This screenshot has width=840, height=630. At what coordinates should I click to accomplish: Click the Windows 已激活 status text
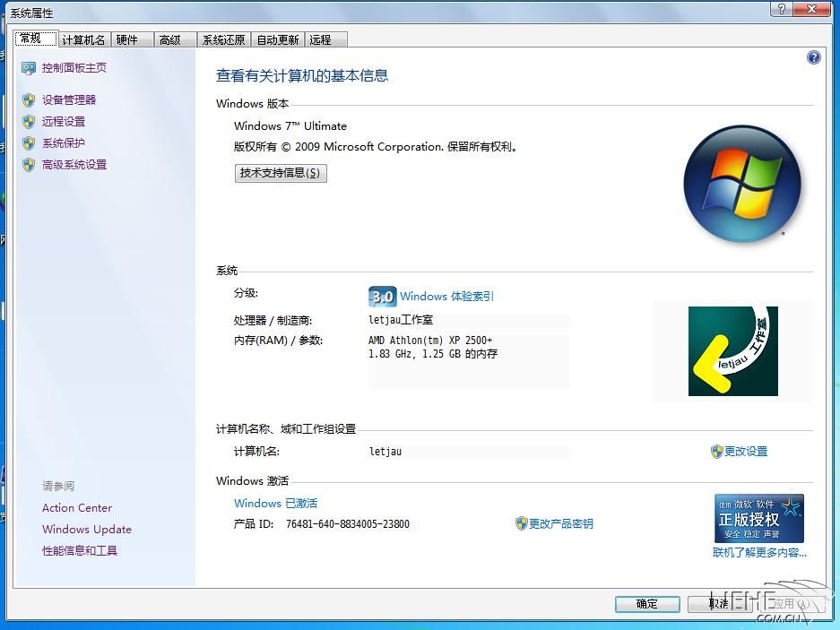pos(276,503)
